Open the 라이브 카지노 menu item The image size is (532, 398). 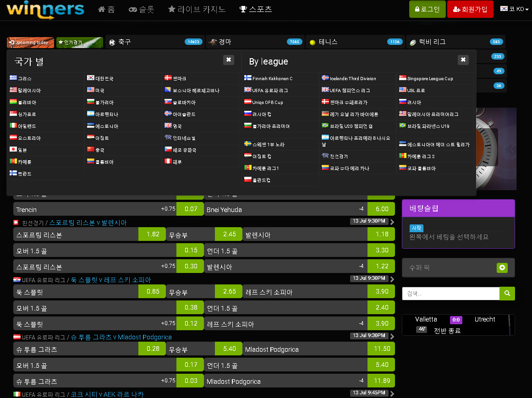tap(197, 9)
